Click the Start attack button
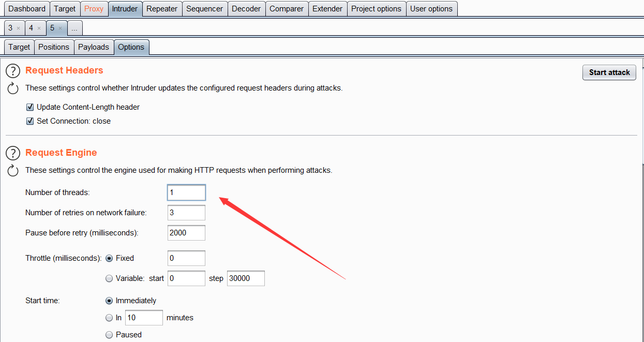The height and width of the screenshot is (342, 644). pyautogui.click(x=609, y=72)
